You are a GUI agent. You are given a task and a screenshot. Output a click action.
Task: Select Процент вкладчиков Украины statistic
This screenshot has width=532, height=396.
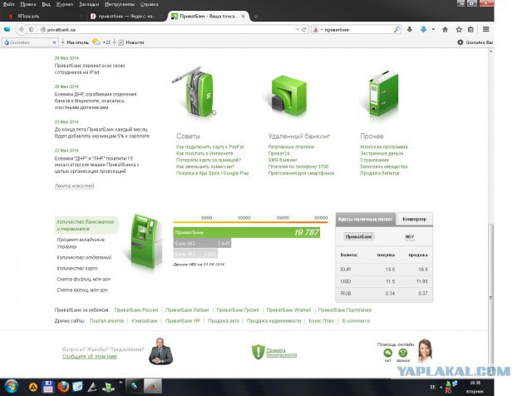(x=81, y=243)
